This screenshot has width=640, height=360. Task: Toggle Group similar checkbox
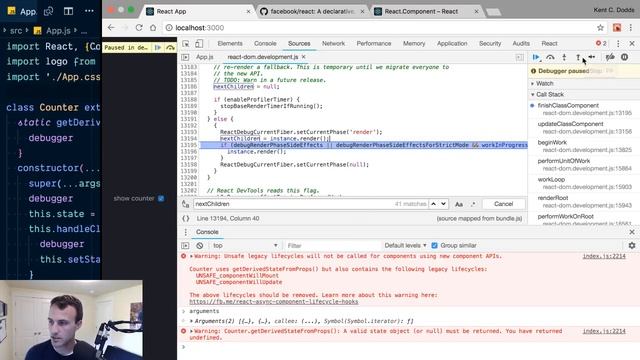pos(434,245)
